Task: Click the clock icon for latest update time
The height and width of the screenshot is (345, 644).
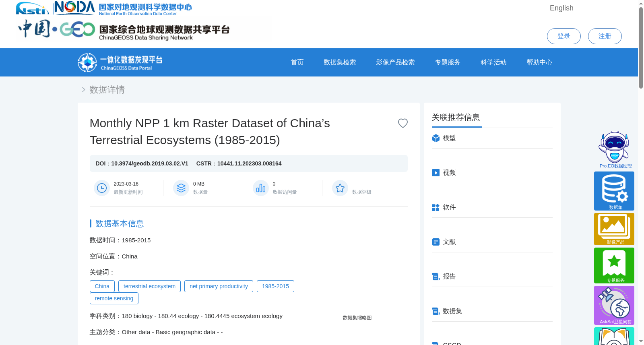Action: (x=102, y=188)
